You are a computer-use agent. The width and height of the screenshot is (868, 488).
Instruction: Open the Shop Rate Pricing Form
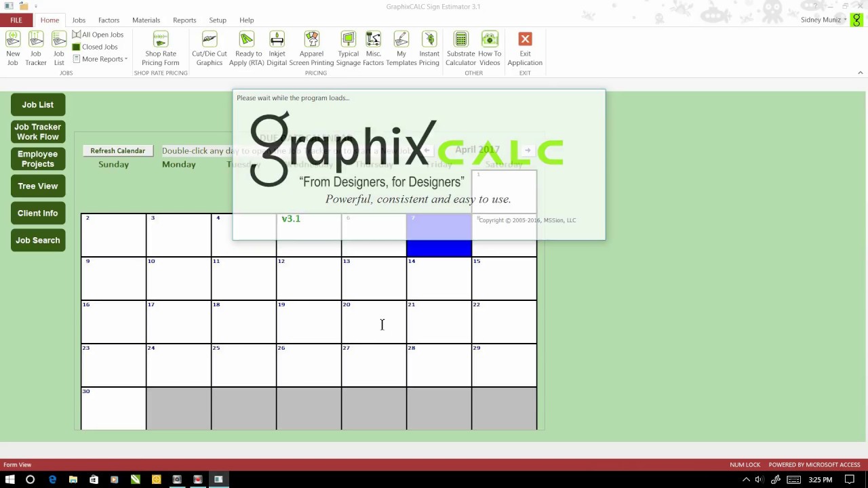pos(161,49)
